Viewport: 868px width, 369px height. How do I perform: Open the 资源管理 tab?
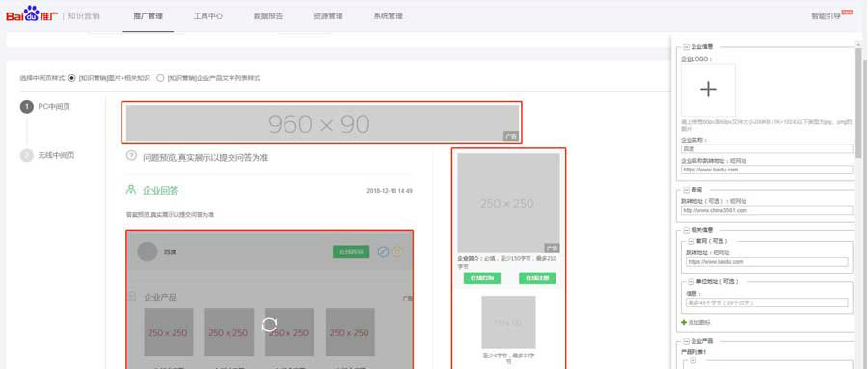tap(328, 16)
